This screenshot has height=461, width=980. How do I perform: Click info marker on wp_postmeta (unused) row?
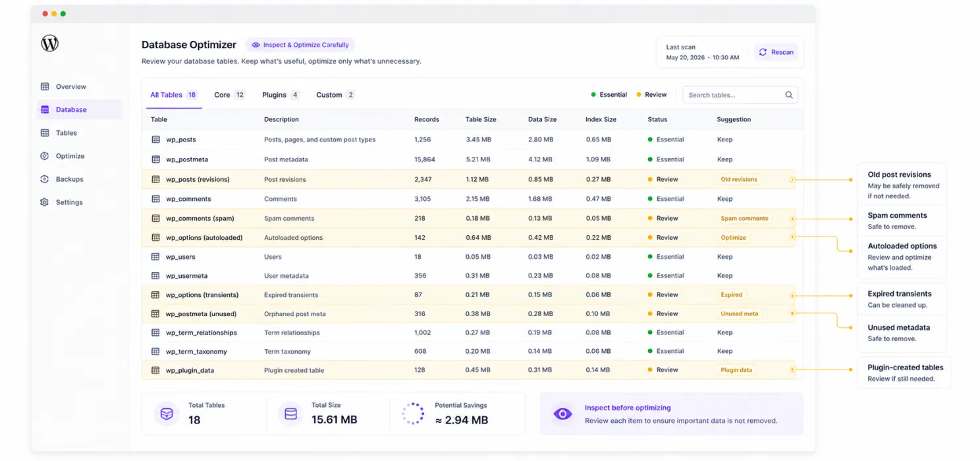tap(792, 313)
